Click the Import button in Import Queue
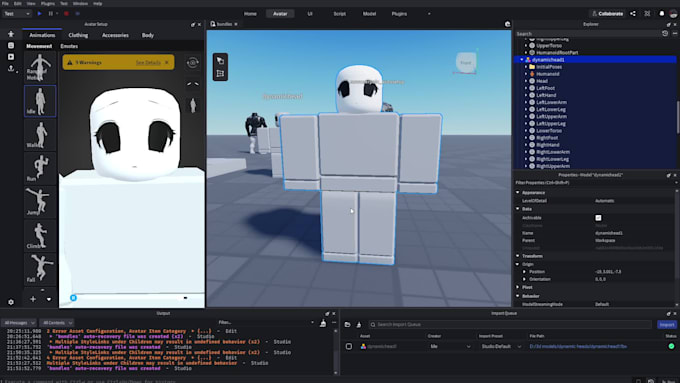Screen dimensions: 680x383 (667, 324)
